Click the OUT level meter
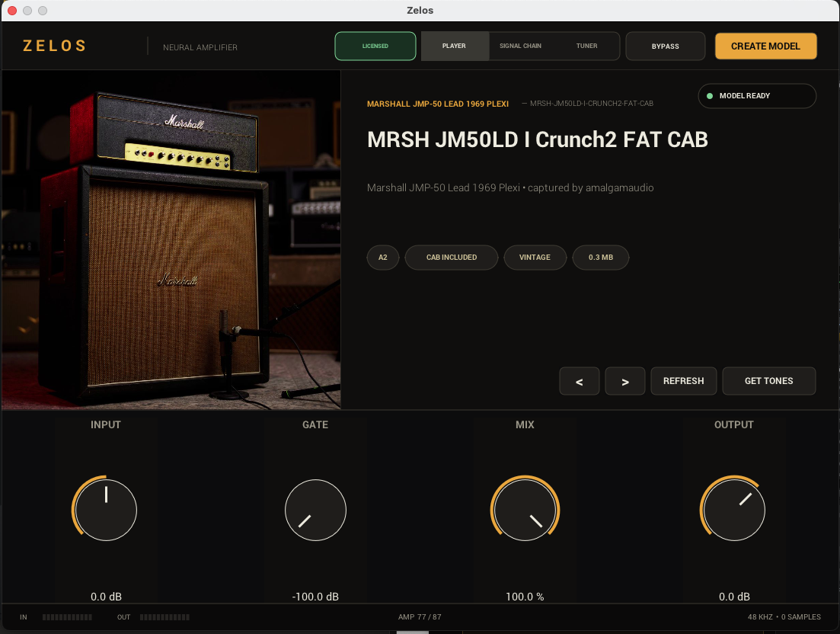The height and width of the screenshot is (634, 840). [164, 617]
